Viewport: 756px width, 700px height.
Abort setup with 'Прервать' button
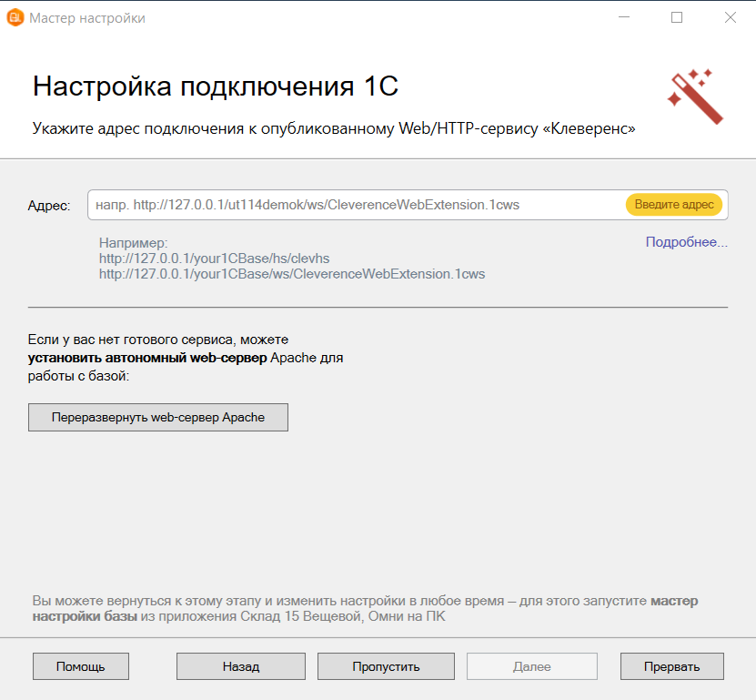(x=671, y=666)
